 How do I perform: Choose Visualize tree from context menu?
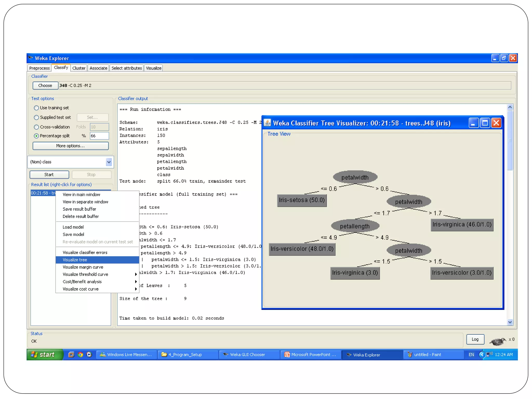[x=75, y=260]
